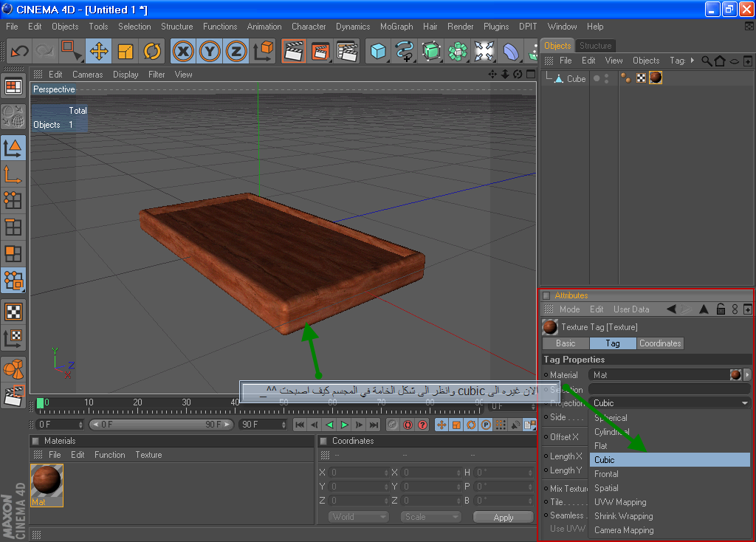Render the active view clapperboard
The height and width of the screenshot is (542, 756).
pyautogui.click(x=294, y=51)
